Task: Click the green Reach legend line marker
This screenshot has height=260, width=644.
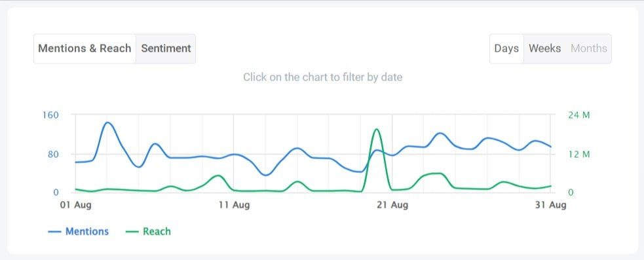Action: click(x=132, y=232)
